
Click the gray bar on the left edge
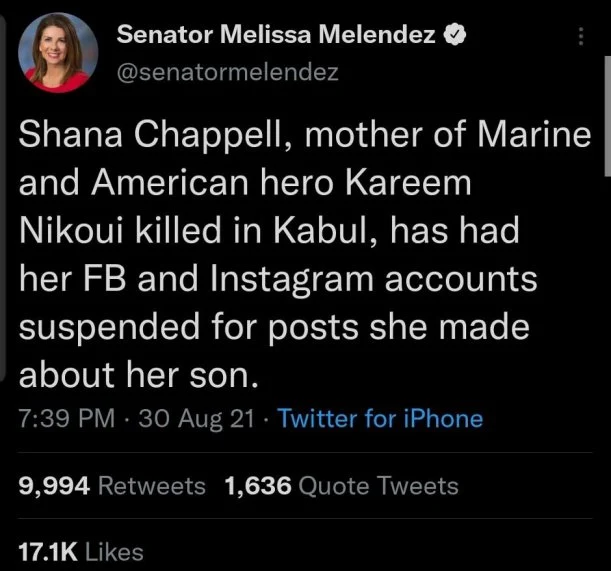pos(4,200)
